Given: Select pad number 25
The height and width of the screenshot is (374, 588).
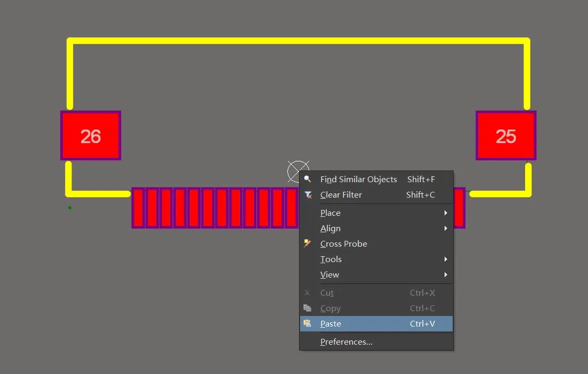Looking at the screenshot, I should point(506,136).
